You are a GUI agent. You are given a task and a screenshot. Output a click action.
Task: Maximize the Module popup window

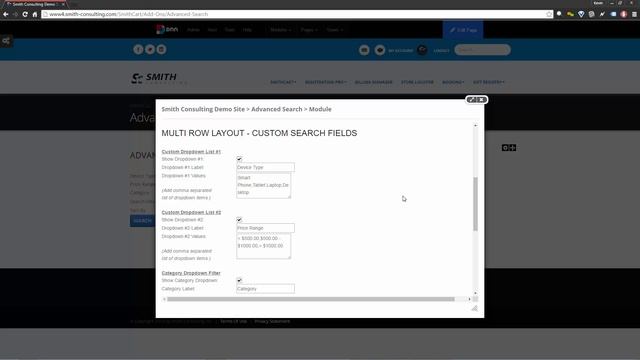pyautogui.click(x=471, y=100)
